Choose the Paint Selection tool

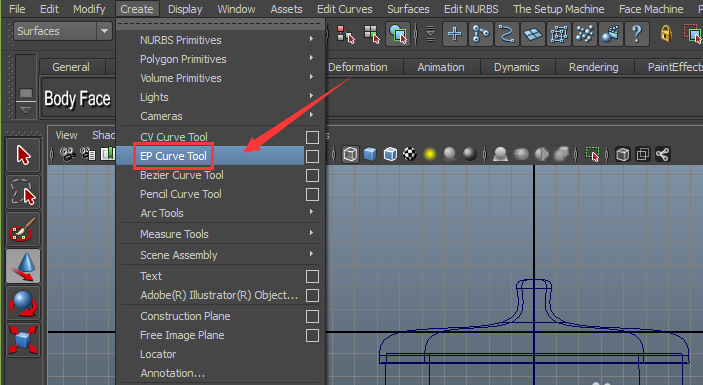tap(23, 229)
